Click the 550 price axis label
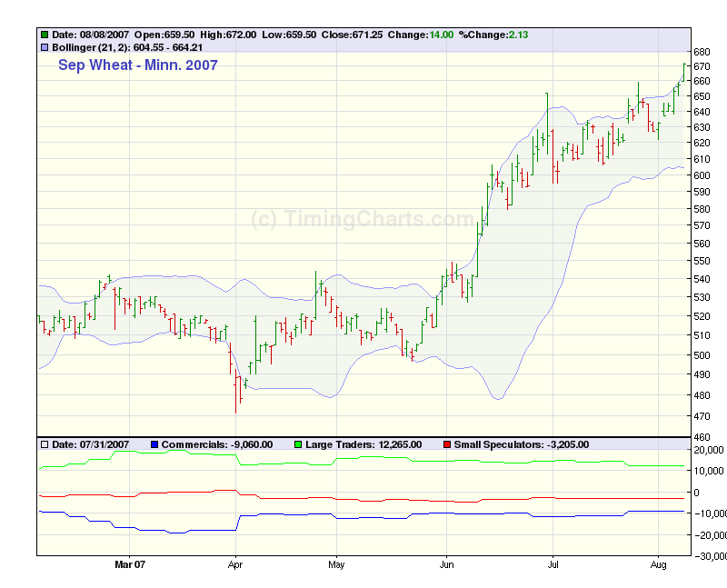727x588 pixels. (x=702, y=261)
